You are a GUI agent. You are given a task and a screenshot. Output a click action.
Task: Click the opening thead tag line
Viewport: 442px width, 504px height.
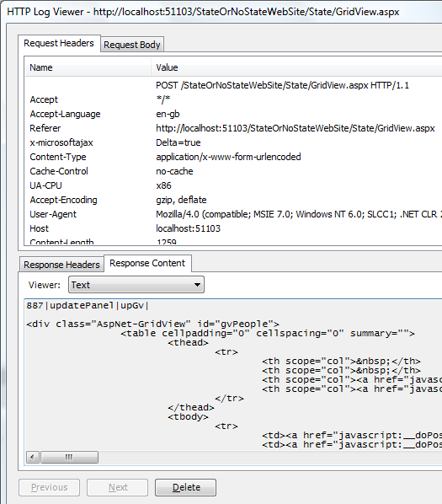pos(188,343)
